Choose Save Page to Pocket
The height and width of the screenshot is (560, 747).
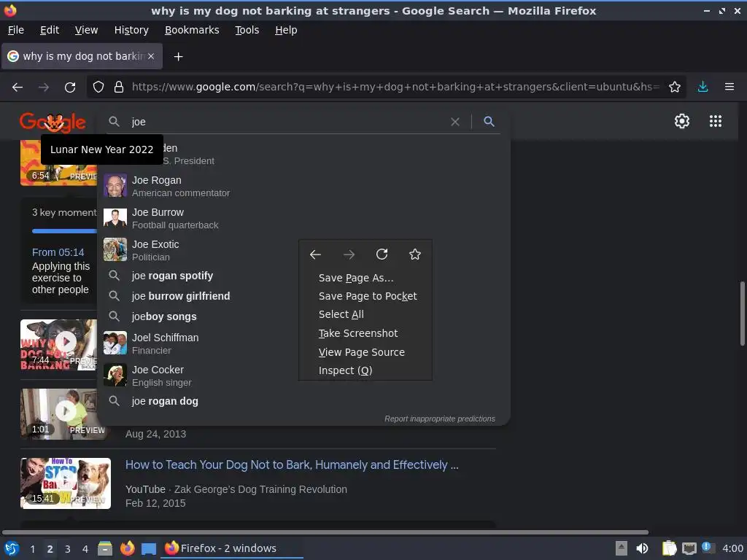(365, 296)
